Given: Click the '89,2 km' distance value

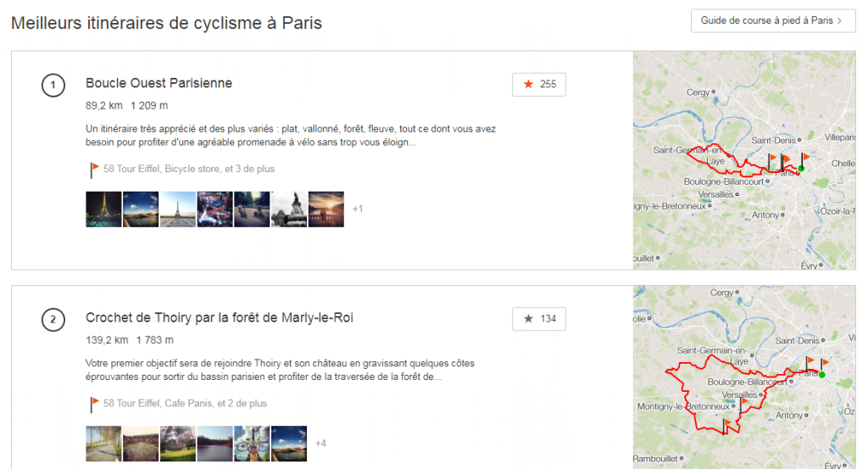Looking at the screenshot, I should pyautogui.click(x=104, y=106).
